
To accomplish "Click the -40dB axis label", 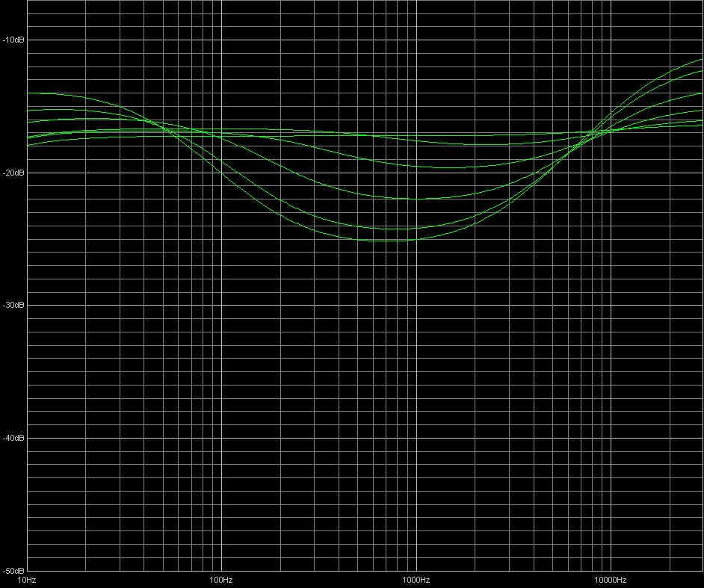I will pos(14,438).
